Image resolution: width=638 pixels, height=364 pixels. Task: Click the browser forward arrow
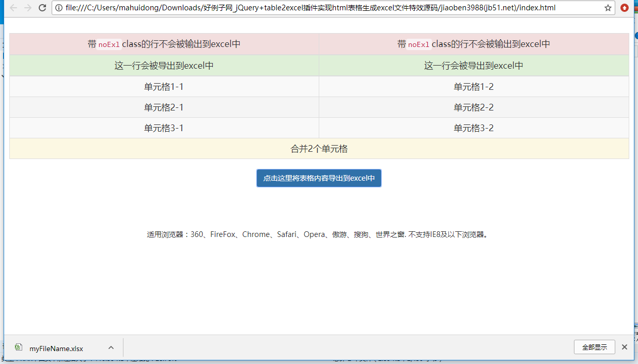pos(28,8)
